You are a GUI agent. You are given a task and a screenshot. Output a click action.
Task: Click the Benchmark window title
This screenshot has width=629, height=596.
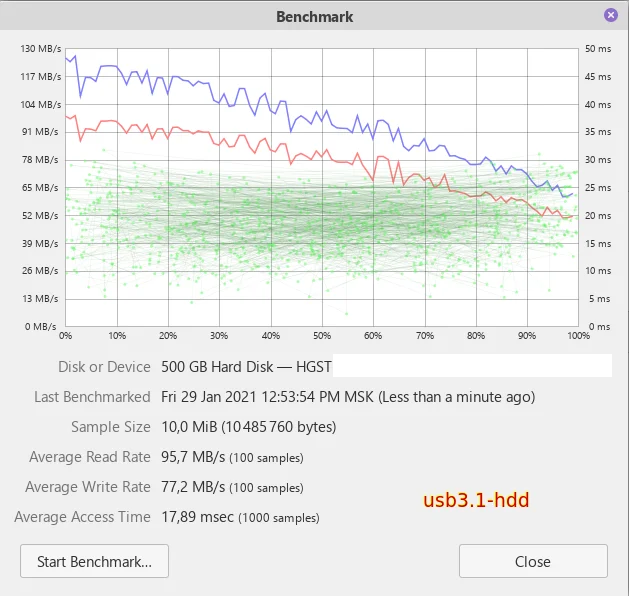pyautogui.click(x=314, y=17)
